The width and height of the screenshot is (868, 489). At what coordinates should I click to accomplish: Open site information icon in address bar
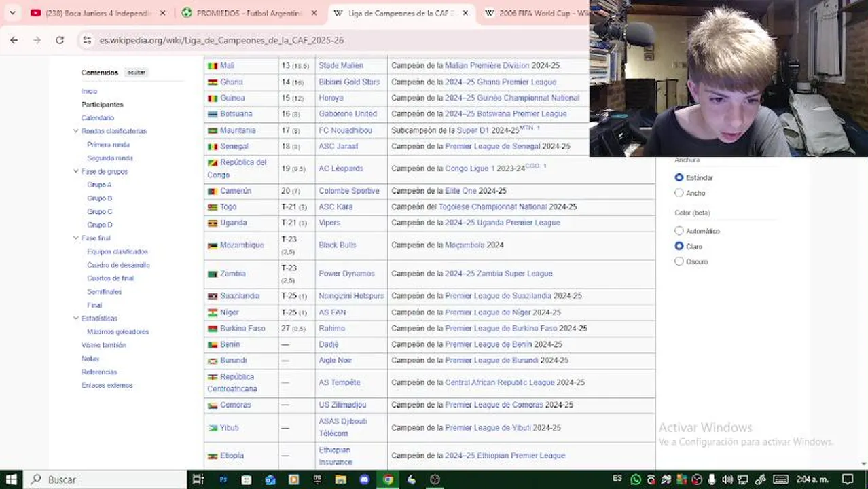coord(87,40)
